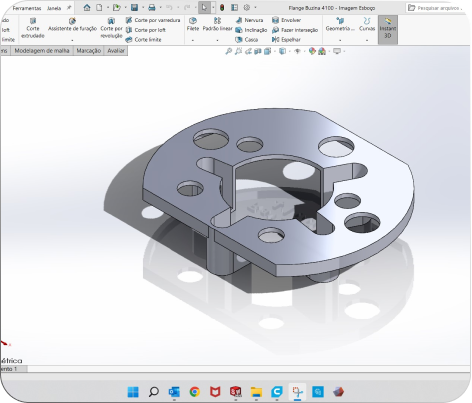Click the Espelhar tool

coord(286,40)
